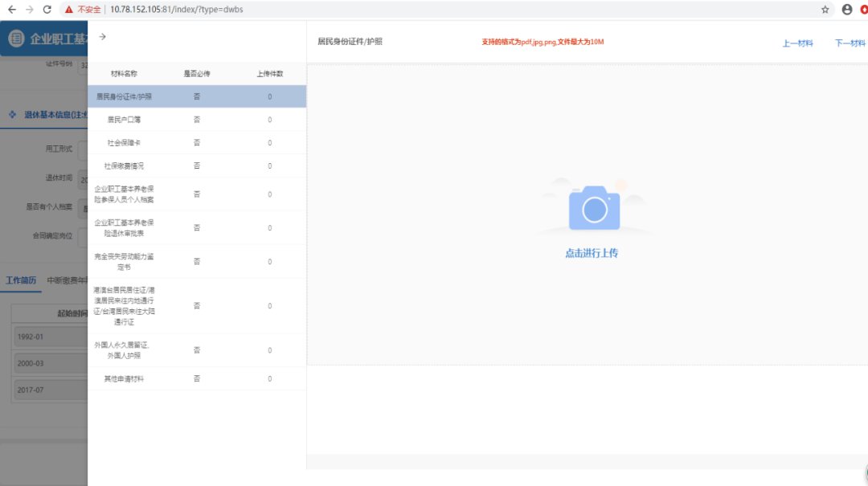Reload the page with refresh icon
This screenshot has height=486, width=868.
[47, 10]
